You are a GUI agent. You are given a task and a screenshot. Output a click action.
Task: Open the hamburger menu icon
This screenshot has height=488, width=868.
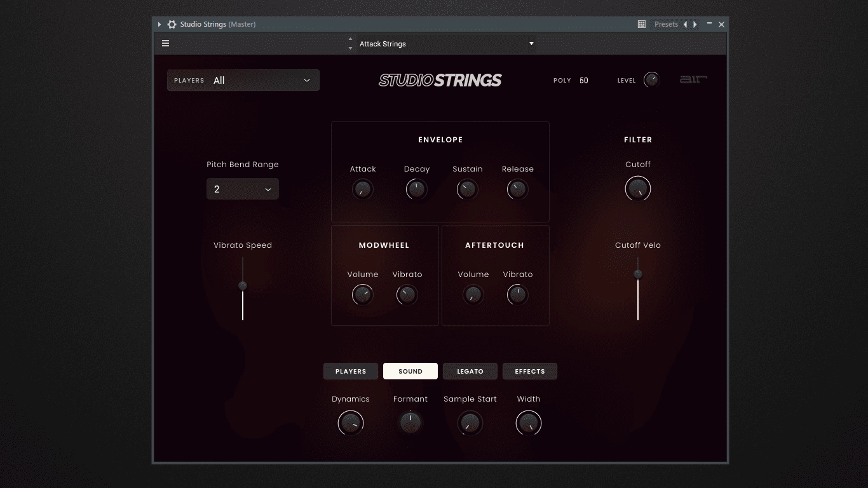(x=165, y=43)
